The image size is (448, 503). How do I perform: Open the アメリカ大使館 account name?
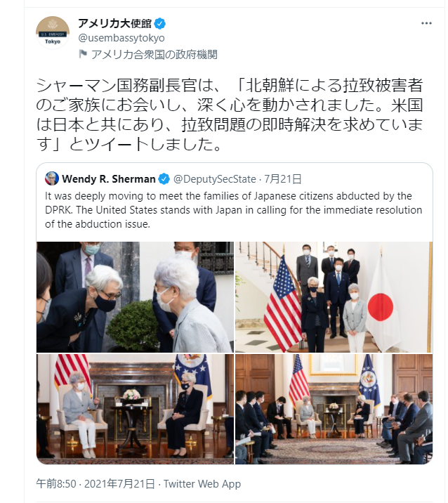tap(114, 23)
